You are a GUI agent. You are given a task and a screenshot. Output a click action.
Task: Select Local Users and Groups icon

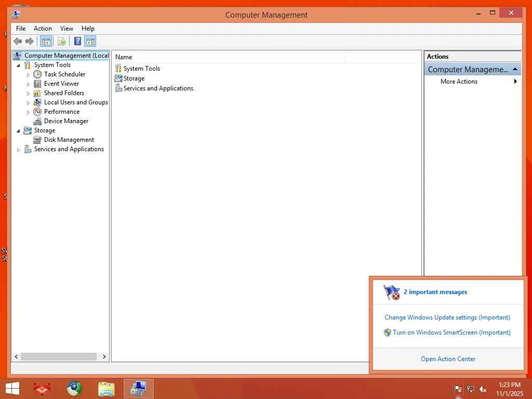pos(37,102)
